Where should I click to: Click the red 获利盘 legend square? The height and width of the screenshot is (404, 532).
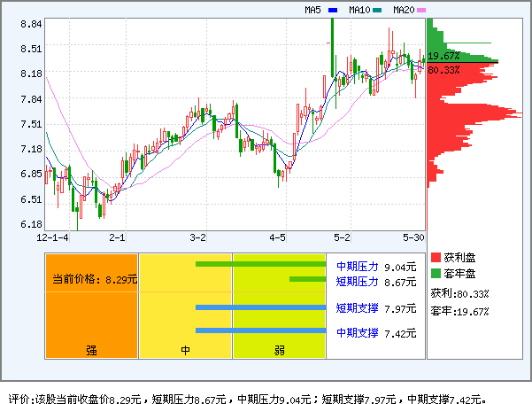click(x=435, y=257)
